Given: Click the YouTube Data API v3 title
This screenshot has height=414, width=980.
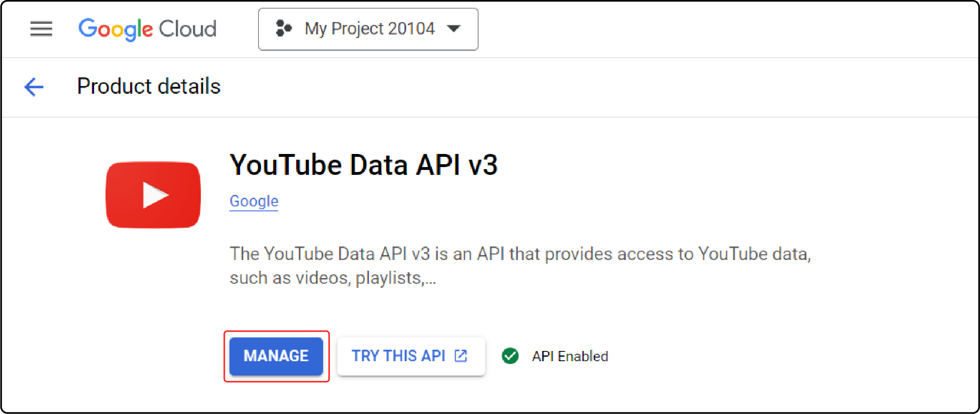Looking at the screenshot, I should point(364,165).
